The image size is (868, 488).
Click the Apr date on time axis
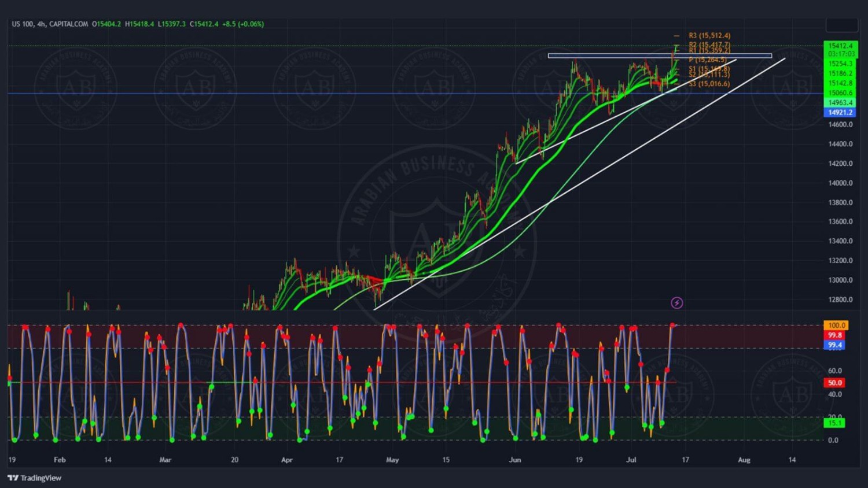click(286, 460)
